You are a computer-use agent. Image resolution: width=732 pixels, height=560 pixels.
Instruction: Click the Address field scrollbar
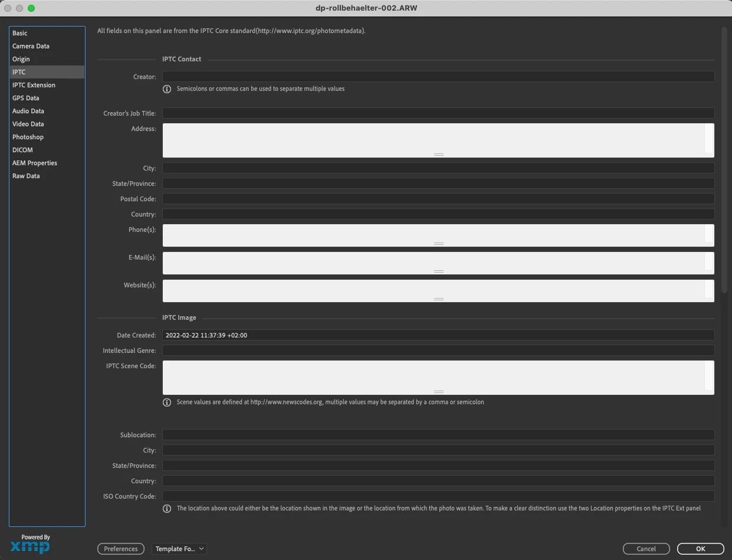pos(710,140)
